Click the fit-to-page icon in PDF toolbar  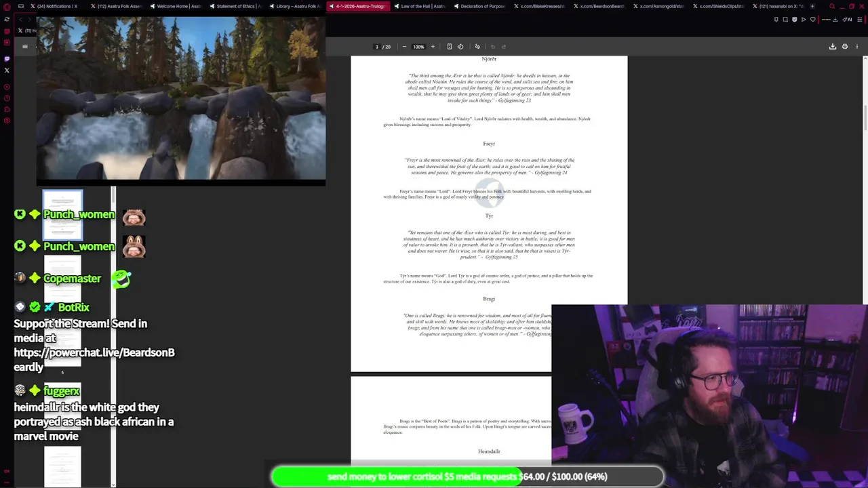449,47
